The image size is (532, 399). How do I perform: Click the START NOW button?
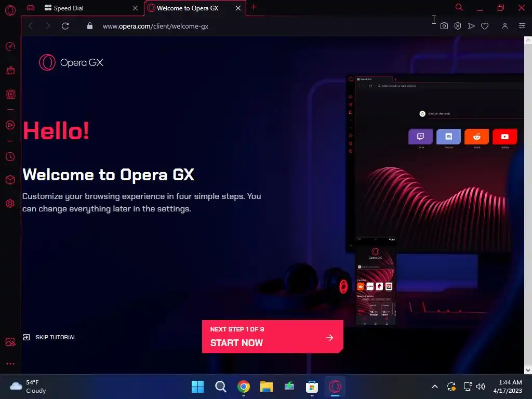[x=272, y=337]
